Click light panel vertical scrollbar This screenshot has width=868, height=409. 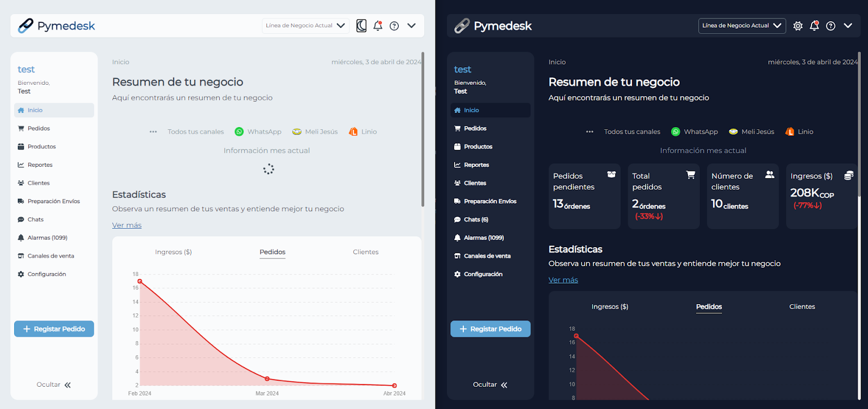pos(423,129)
